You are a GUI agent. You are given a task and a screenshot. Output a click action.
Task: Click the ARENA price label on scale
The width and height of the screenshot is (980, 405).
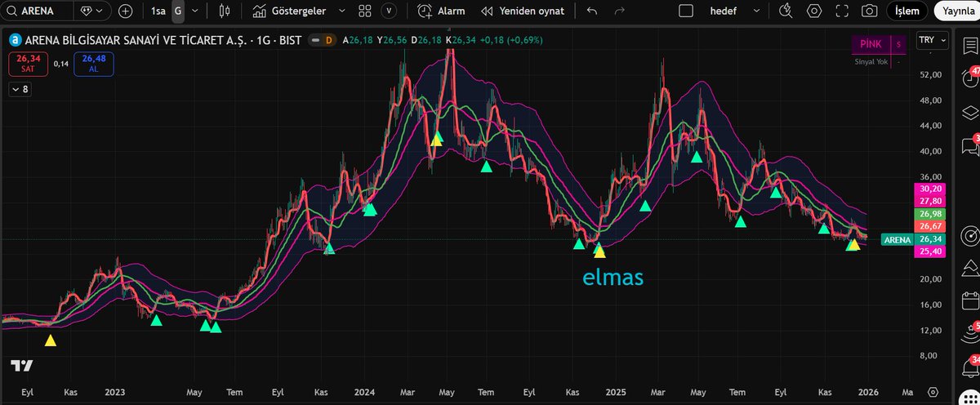pos(897,239)
